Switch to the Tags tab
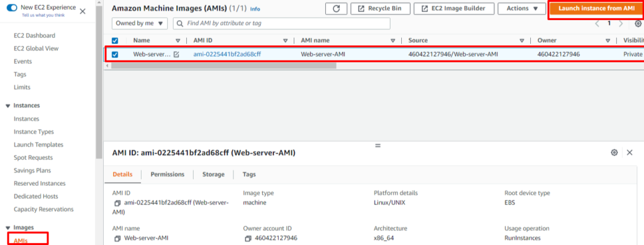644x245 pixels. coord(249,174)
